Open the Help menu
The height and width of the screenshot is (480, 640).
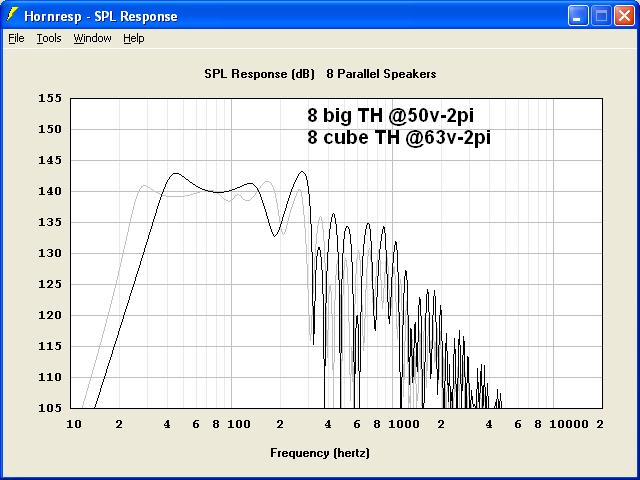coord(134,38)
